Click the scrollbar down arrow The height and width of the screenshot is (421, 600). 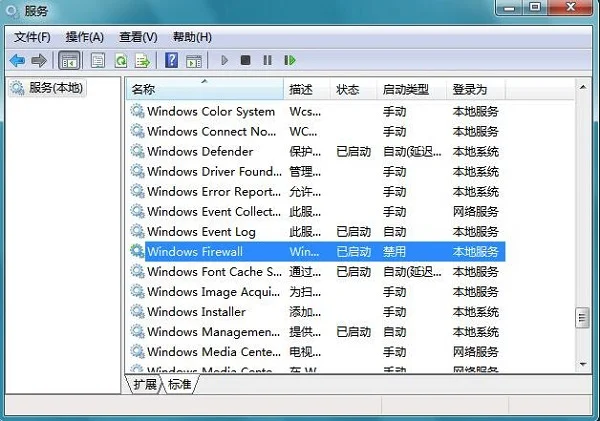(583, 364)
